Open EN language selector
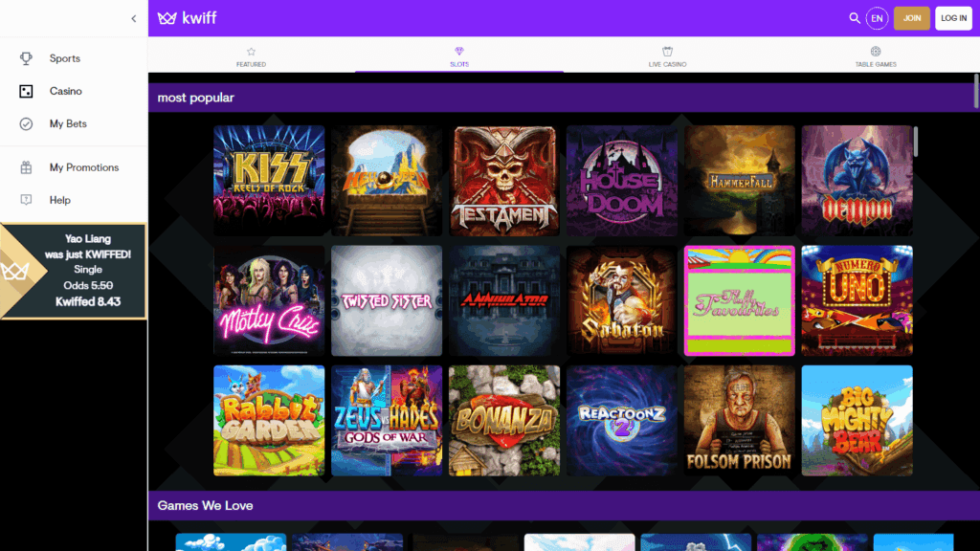 point(877,18)
